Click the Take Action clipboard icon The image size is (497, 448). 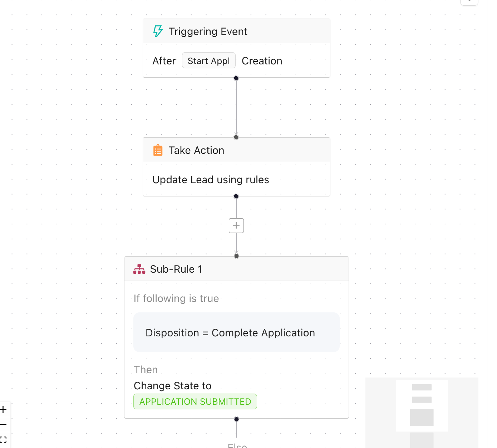[x=158, y=150]
